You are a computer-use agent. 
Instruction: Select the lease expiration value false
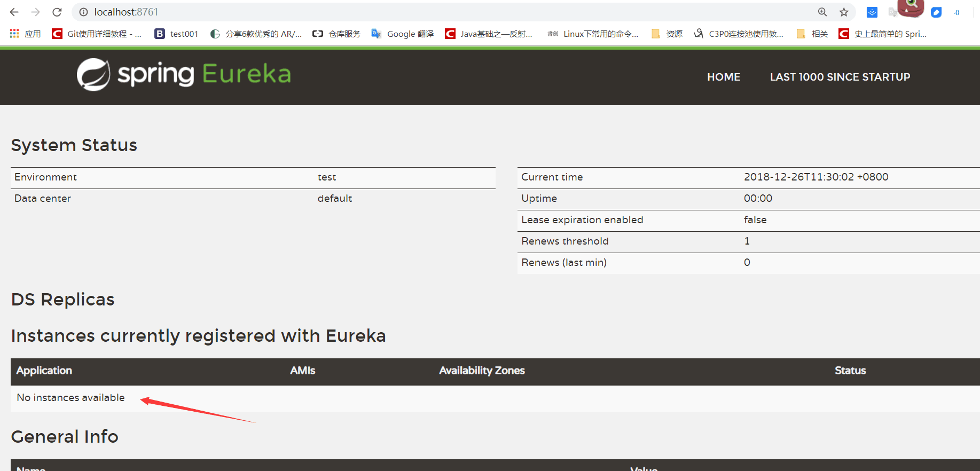(755, 219)
